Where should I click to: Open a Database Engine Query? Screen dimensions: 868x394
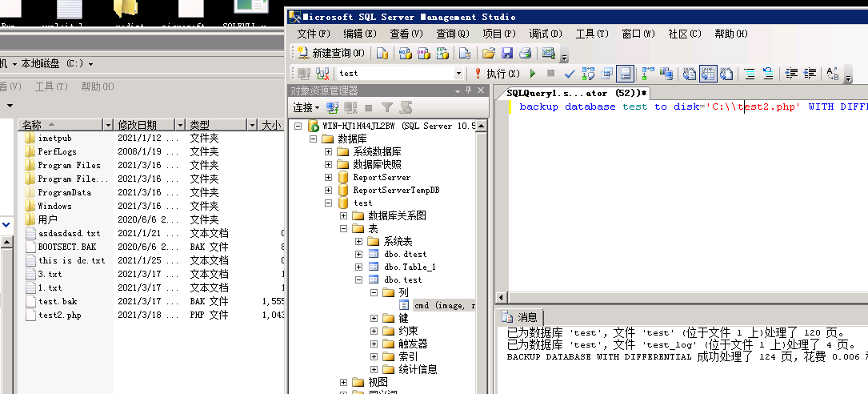(382, 53)
